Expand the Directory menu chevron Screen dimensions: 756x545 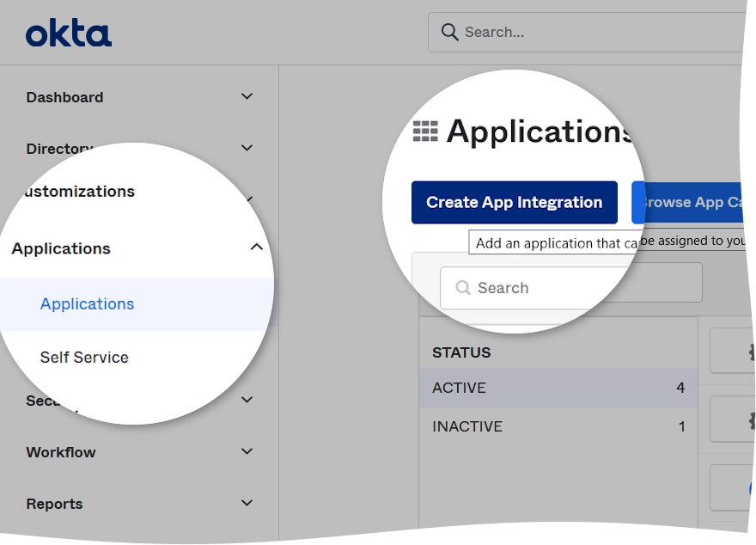247,148
